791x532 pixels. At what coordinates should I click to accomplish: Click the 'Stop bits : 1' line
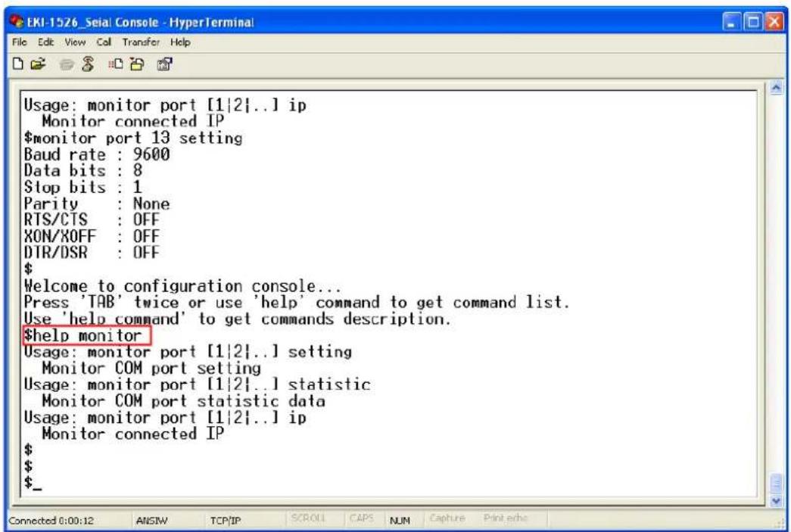click(83, 187)
